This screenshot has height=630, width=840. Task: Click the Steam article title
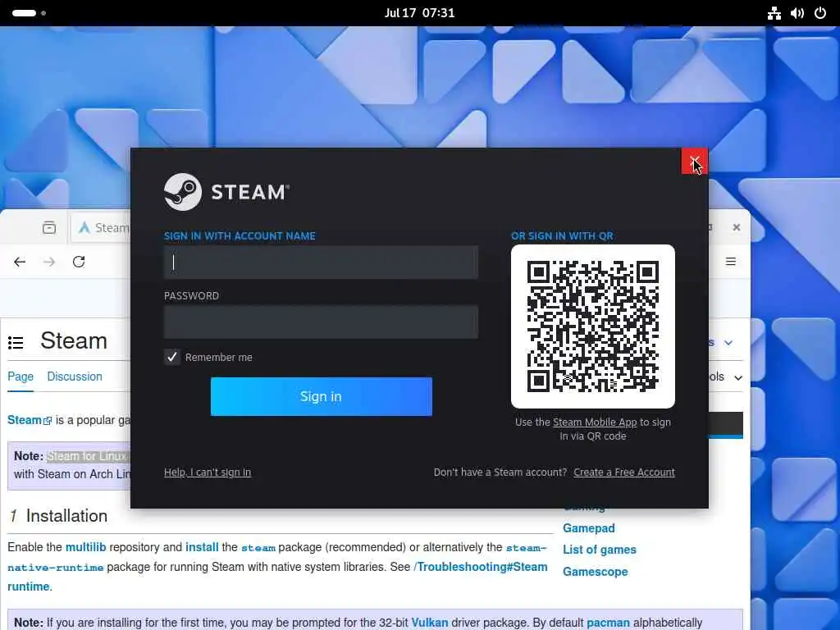point(74,340)
